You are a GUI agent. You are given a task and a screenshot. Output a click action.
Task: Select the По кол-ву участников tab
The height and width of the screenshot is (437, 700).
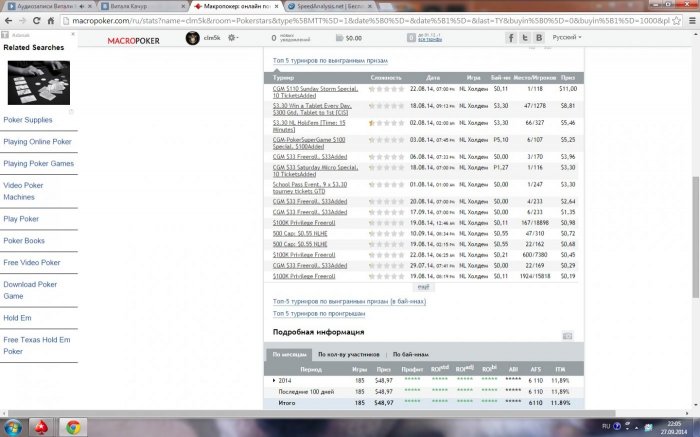[x=349, y=354]
